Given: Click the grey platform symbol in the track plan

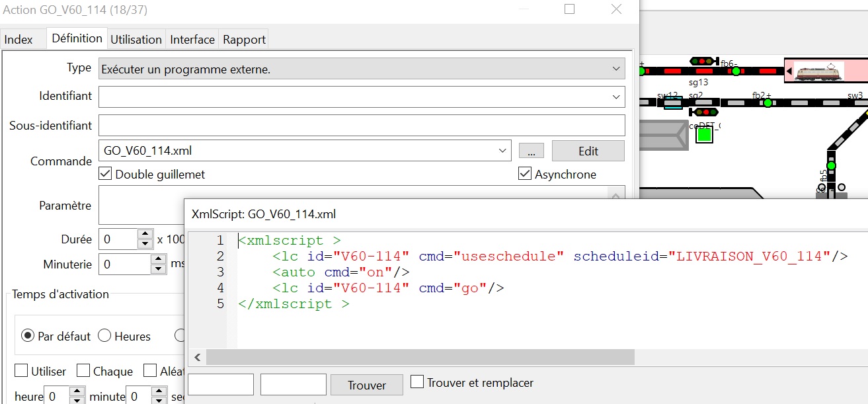Looking at the screenshot, I should (664, 136).
